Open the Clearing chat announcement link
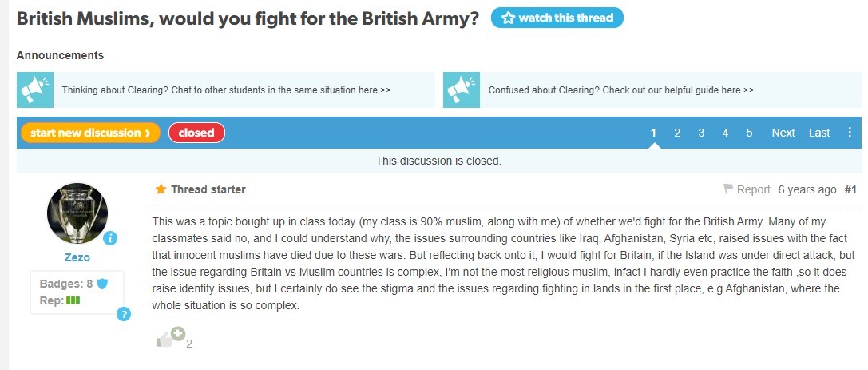Viewport: 868px width, 370px height. [227, 90]
